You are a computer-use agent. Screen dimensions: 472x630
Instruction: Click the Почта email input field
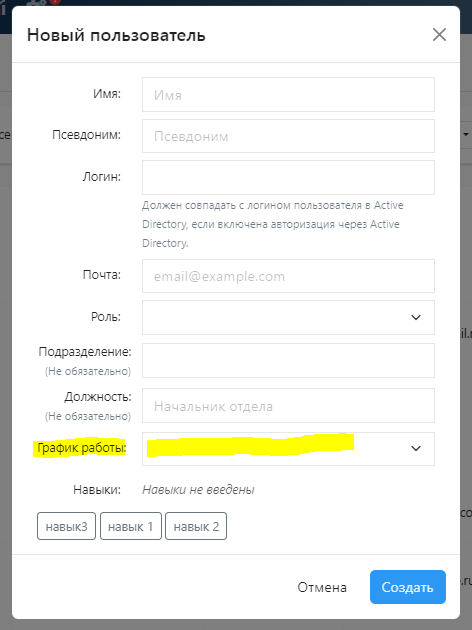288,276
